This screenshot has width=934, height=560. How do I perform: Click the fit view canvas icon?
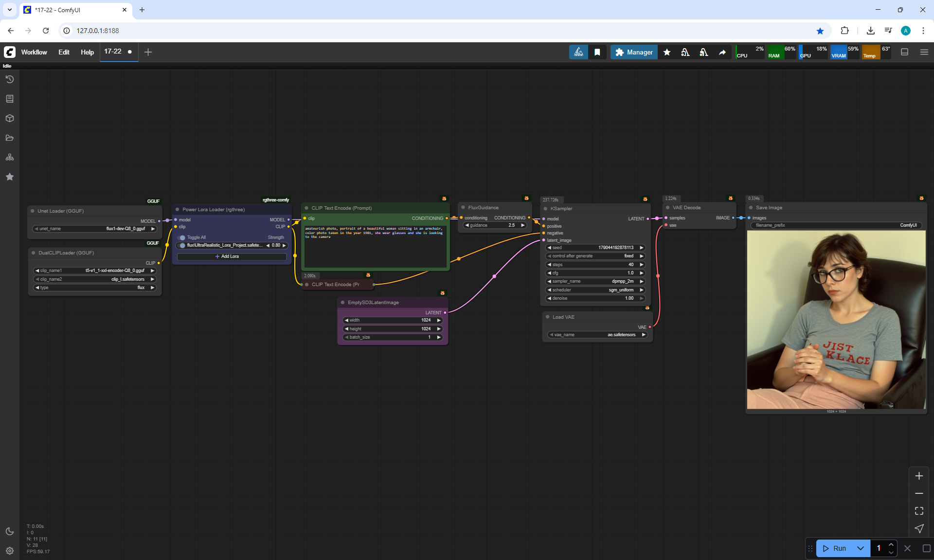919,511
